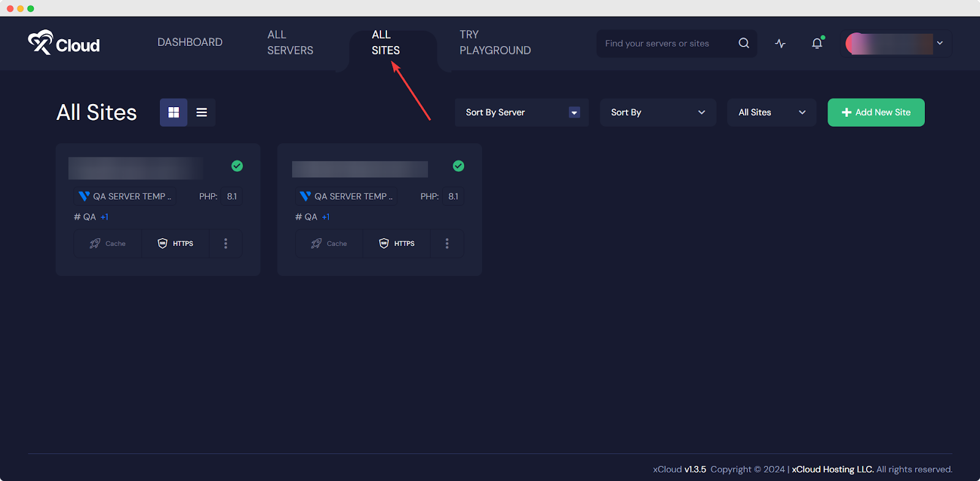The width and height of the screenshot is (980, 481).
Task: Expand the Sort By Server dropdown
Action: [521, 113]
